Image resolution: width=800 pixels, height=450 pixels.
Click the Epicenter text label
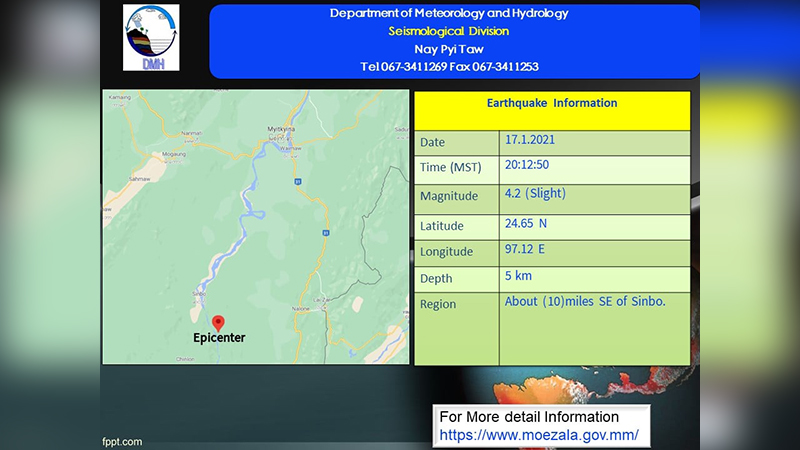(x=219, y=338)
